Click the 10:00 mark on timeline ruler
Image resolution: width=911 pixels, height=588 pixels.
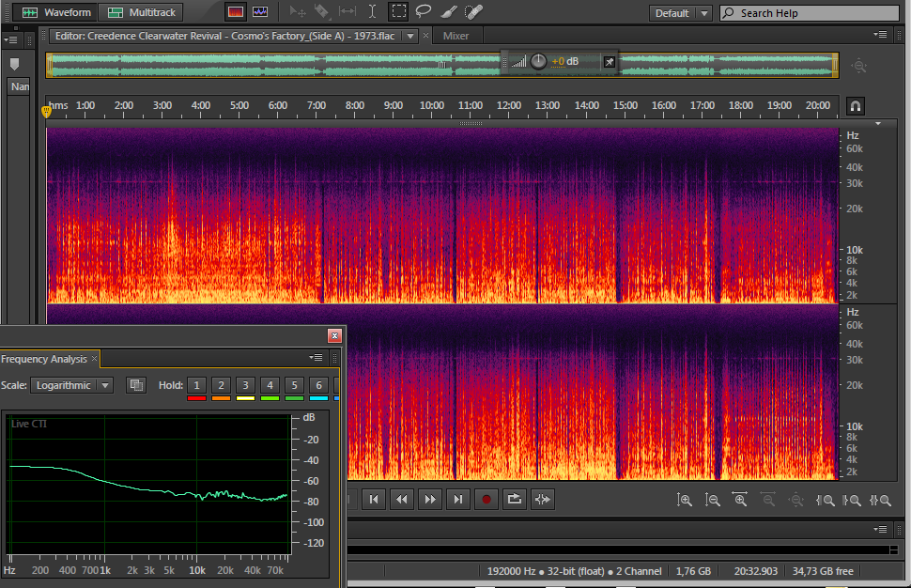point(432,106)
